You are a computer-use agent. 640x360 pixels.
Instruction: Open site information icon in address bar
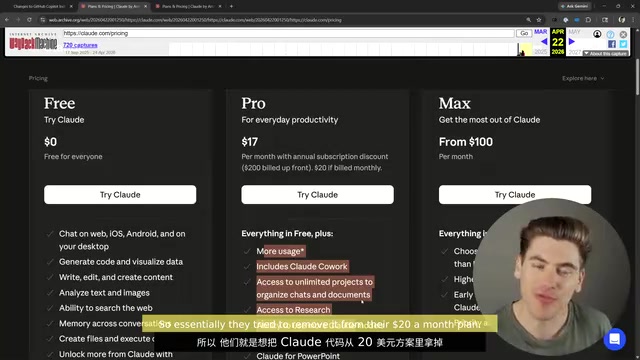pos(42,20)
